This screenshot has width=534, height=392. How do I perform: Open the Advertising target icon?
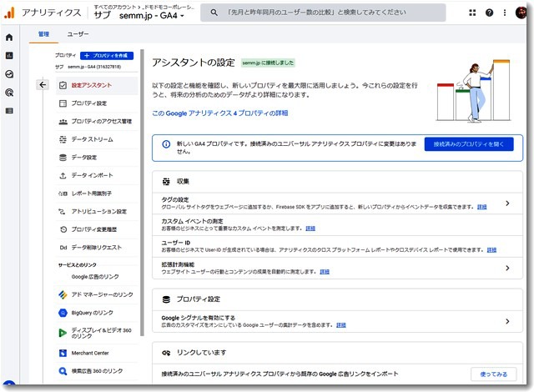pos(9,93)
